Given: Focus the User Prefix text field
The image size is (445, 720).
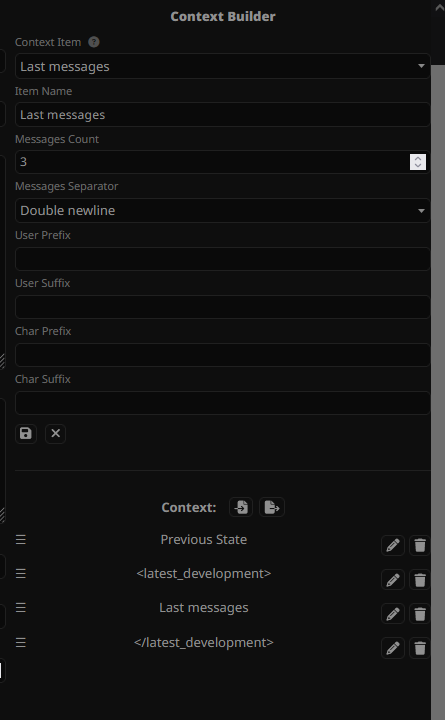Looking at the screenshot, I should click(x=223, y=259).
